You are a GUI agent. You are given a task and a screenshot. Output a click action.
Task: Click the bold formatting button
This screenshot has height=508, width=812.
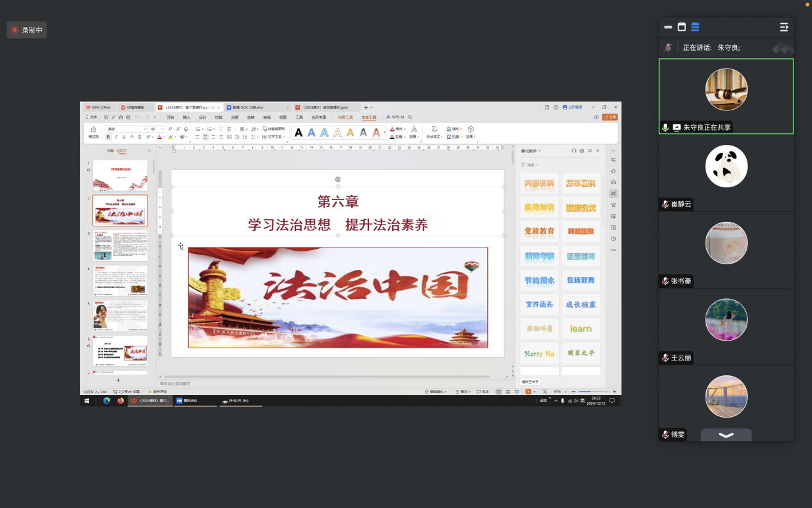[x=108, y=137]
